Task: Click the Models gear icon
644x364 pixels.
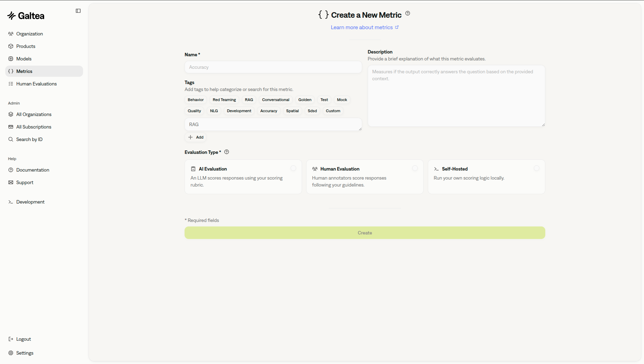Action: pyautogui.click(x=11, y=58)
